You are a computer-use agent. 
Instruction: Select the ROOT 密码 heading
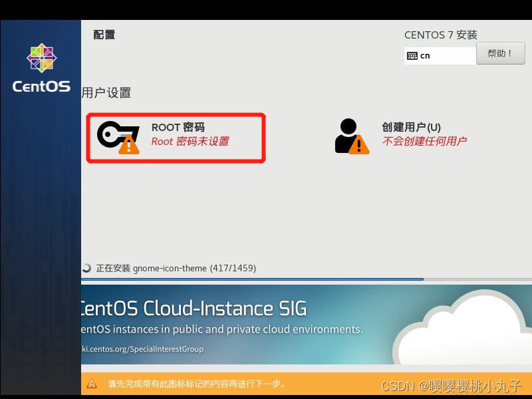178,127
